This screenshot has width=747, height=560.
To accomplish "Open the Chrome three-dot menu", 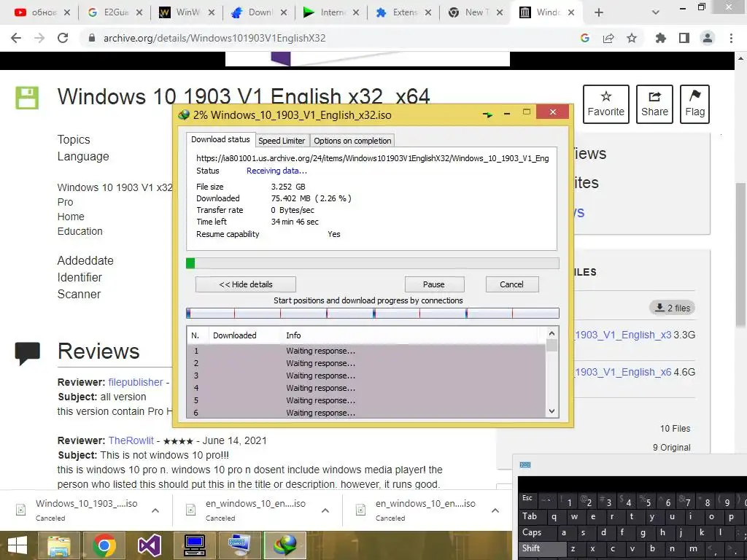I will click(x=731, y=38).
